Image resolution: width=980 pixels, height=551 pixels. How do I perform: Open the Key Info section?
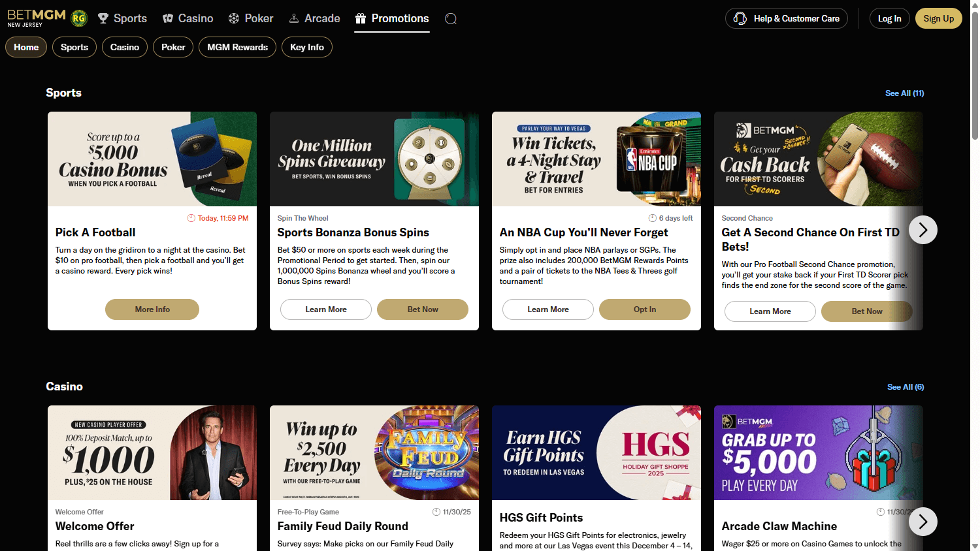(306, 47)
